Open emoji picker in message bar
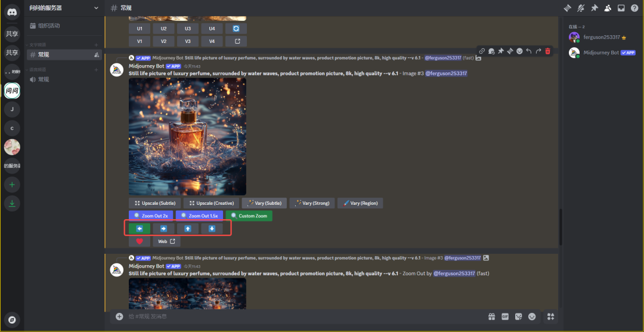The width and height of the screenshot is (644, 332). (x=532, y=316)
